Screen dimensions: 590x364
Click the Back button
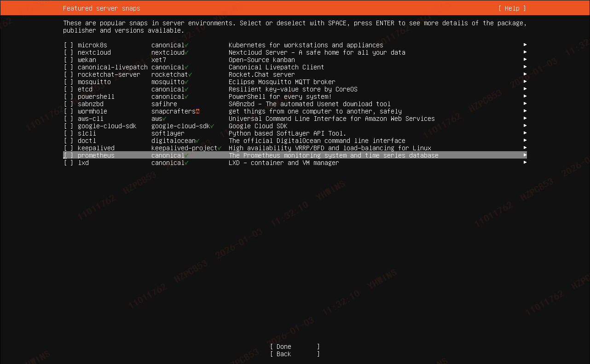point(295,354)
